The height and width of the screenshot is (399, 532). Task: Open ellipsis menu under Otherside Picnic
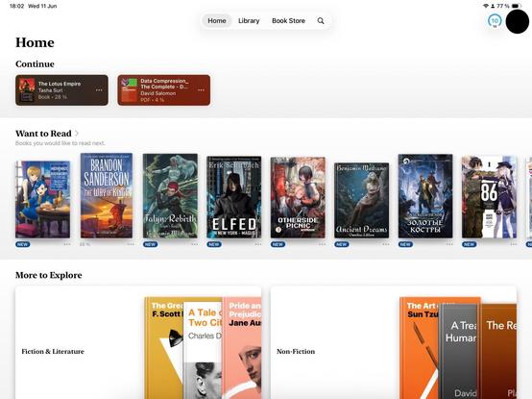(322, 244)
